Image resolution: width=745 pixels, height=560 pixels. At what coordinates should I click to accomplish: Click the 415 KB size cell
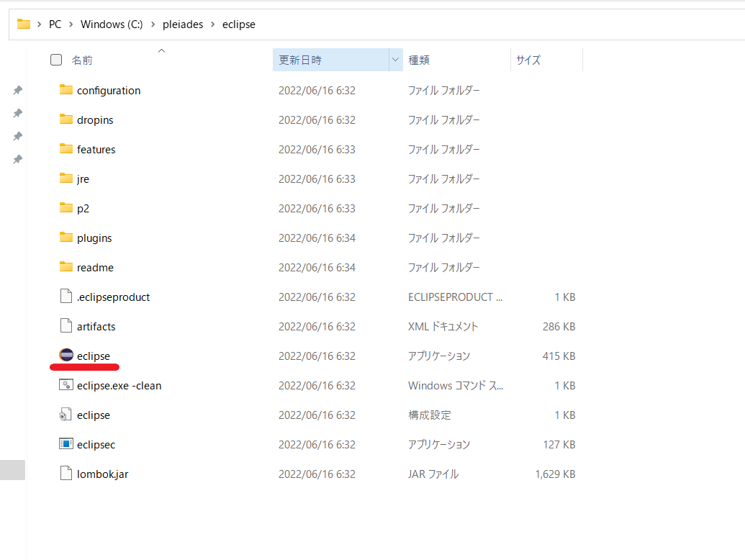click(559, 356)
